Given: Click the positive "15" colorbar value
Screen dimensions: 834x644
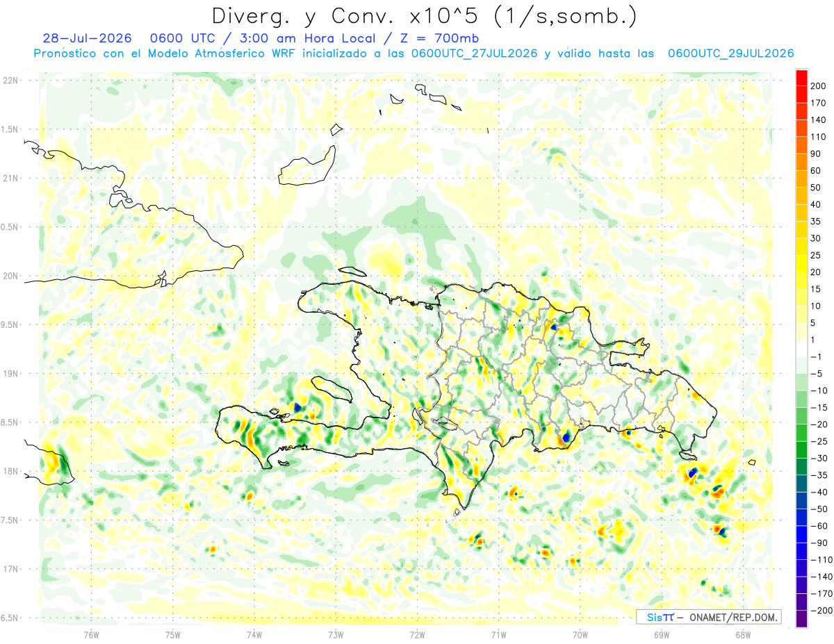Looking at the screenshot, I should point(816,290).
